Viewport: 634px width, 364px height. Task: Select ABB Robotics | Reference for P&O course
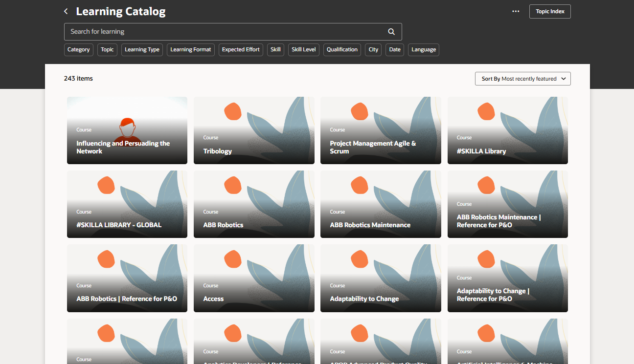point(127,278)
